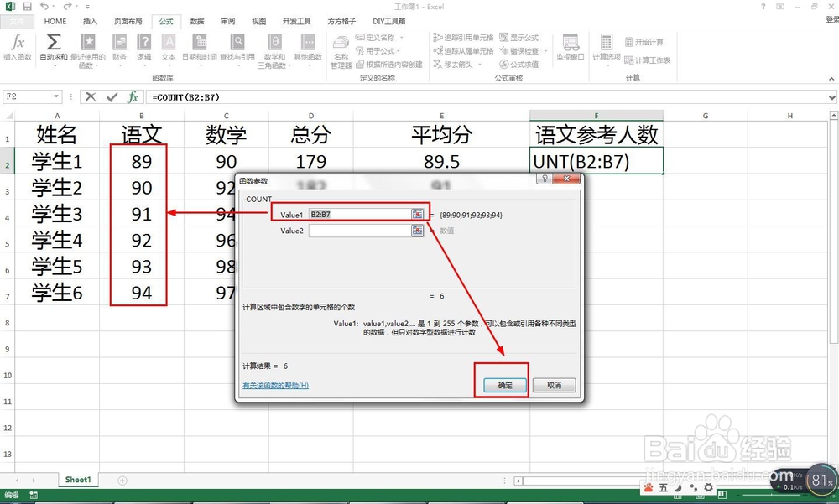Click 显示公式 in formula auditing

click(519, 38)
